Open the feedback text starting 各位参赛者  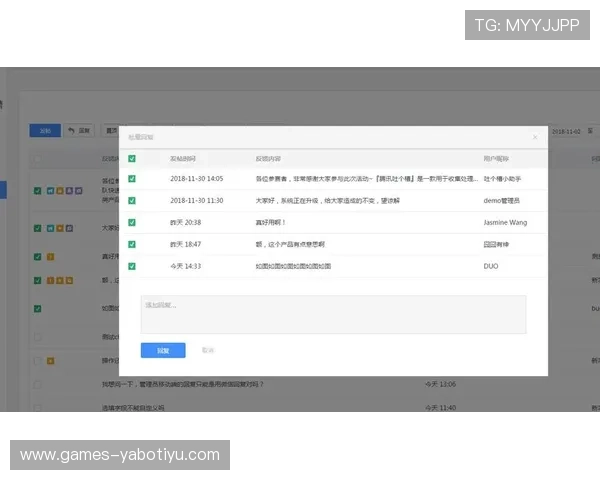coord(367,179)
